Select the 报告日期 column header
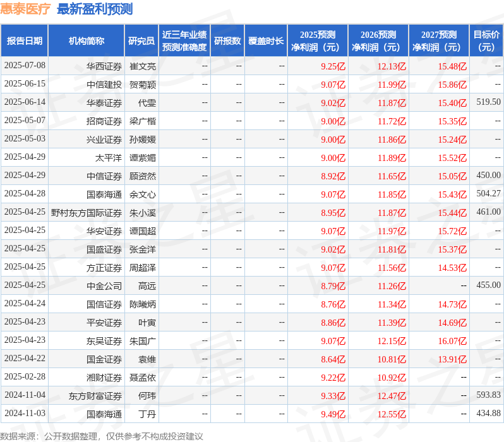Viewport: 504px width, 442px height. pyautogui.click(x=25, y=41)
